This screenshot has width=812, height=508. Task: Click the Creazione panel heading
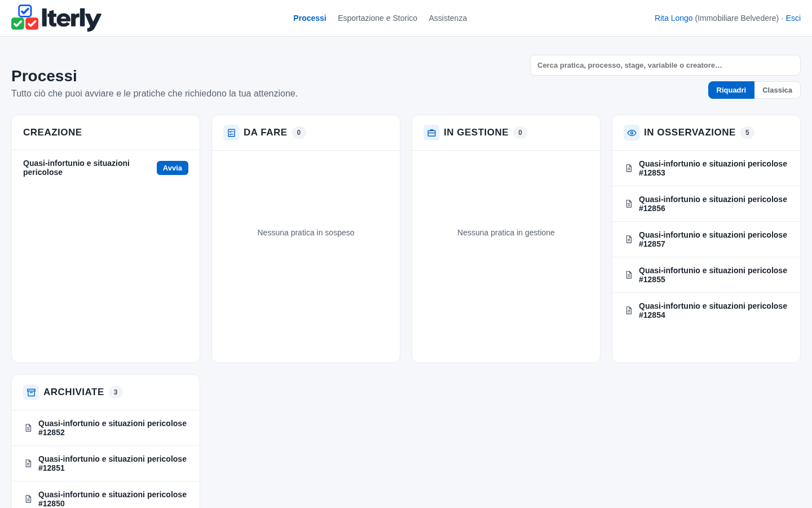(x=52, y=132)
